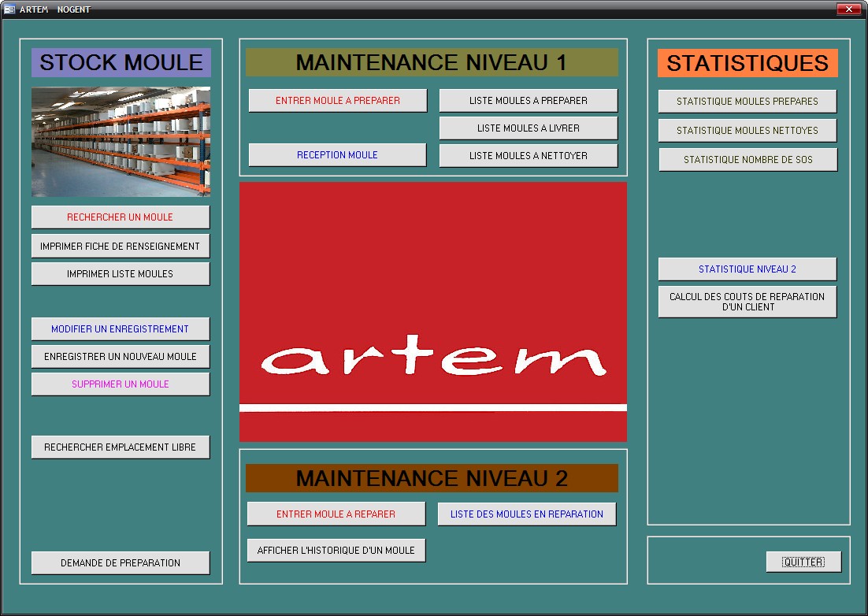Click the MAINTENANCE NIVEAU 2 header
Viewport: 868px width, 616px height.
(x=432, y=478)
